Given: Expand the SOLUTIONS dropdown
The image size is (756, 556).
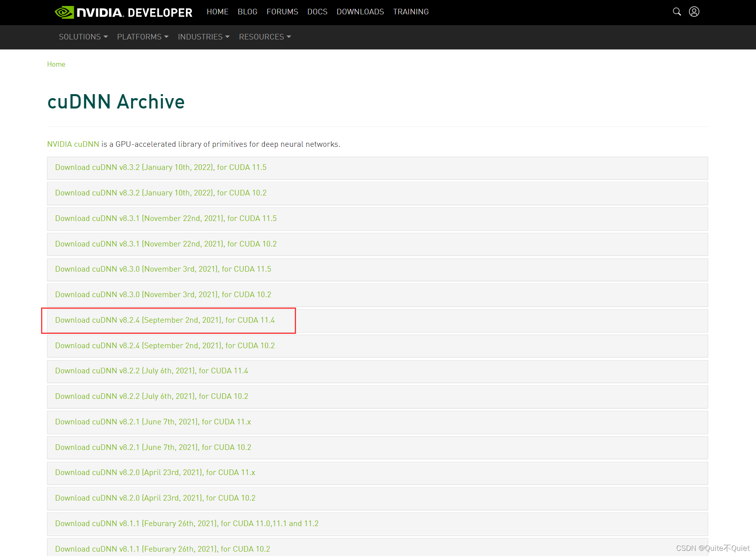Looking at the screenshot, I should pyautogui.click(x=83, y=37).
